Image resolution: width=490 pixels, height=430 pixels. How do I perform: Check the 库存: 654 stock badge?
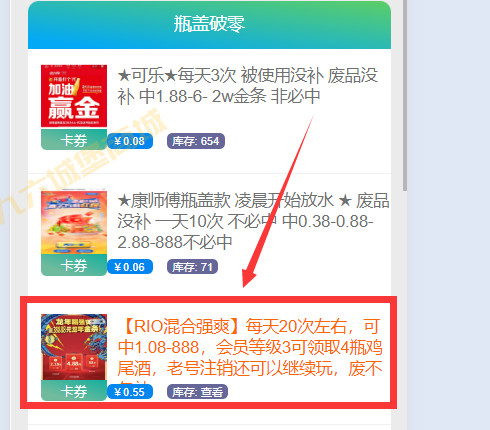(196, 141)
